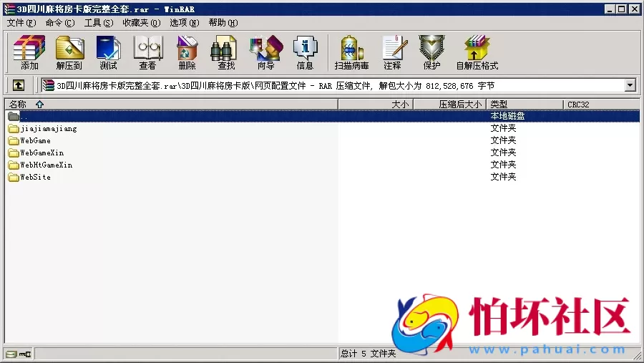Select the WebHtGameXin folder name
The height and width of the screenshot is (363, 644).
(47, 165)
